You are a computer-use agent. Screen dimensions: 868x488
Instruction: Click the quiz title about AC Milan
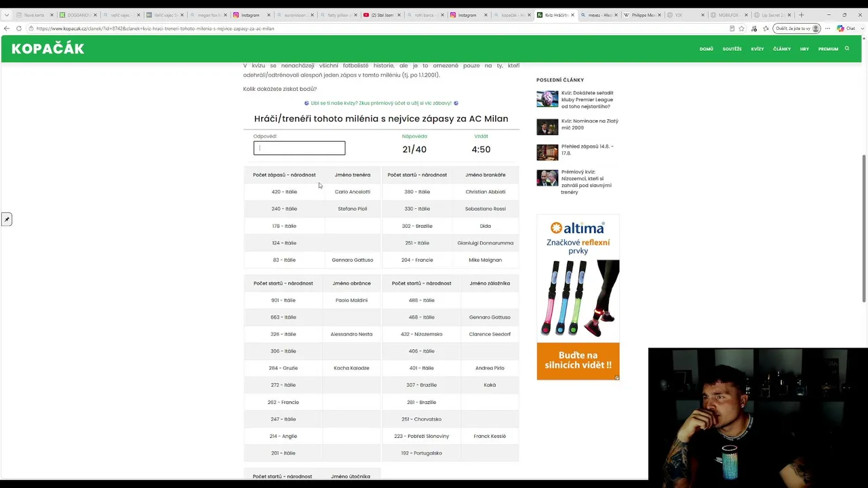point(381,119)
